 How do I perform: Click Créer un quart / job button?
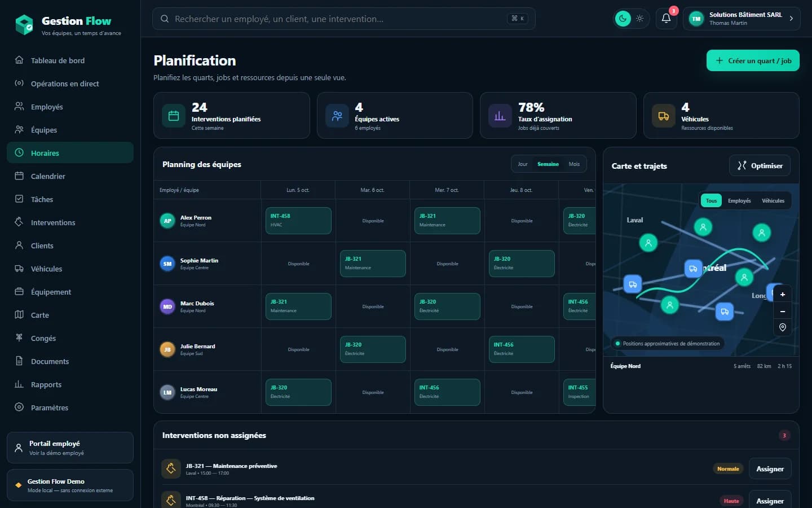(x=753, y=60)
